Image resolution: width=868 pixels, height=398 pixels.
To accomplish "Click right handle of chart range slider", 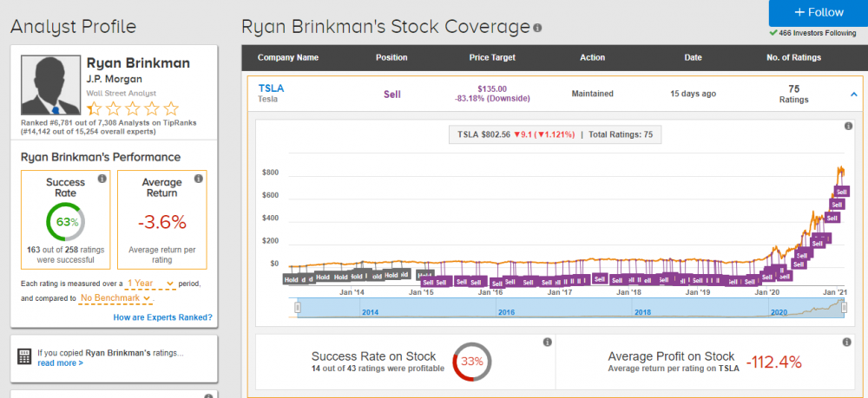I will click(x=845, y=307).
